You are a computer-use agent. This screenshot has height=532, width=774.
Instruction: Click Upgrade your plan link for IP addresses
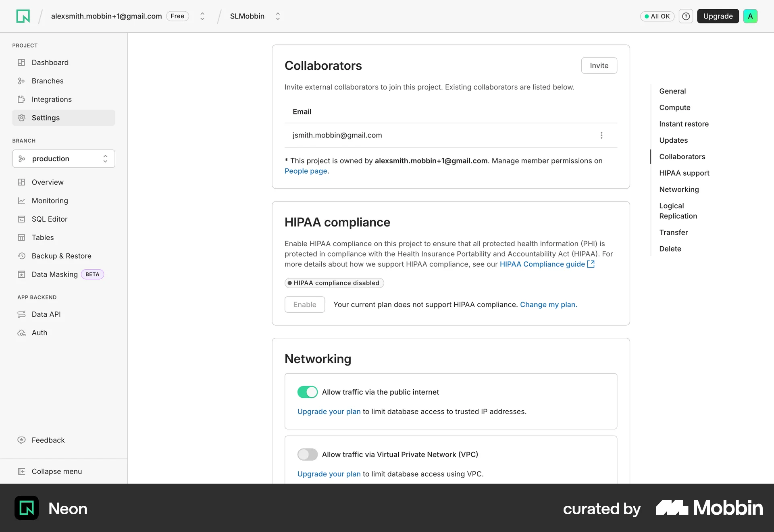coord(329,411)
